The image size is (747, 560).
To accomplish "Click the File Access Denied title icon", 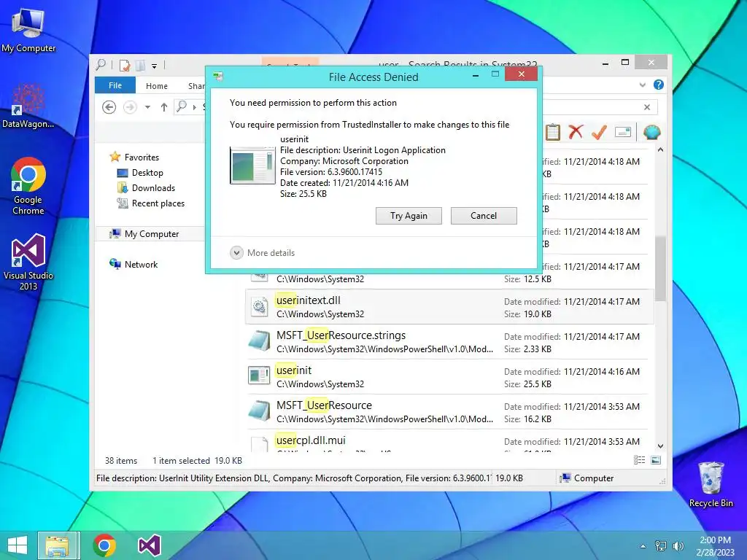I will click(218, 76).
